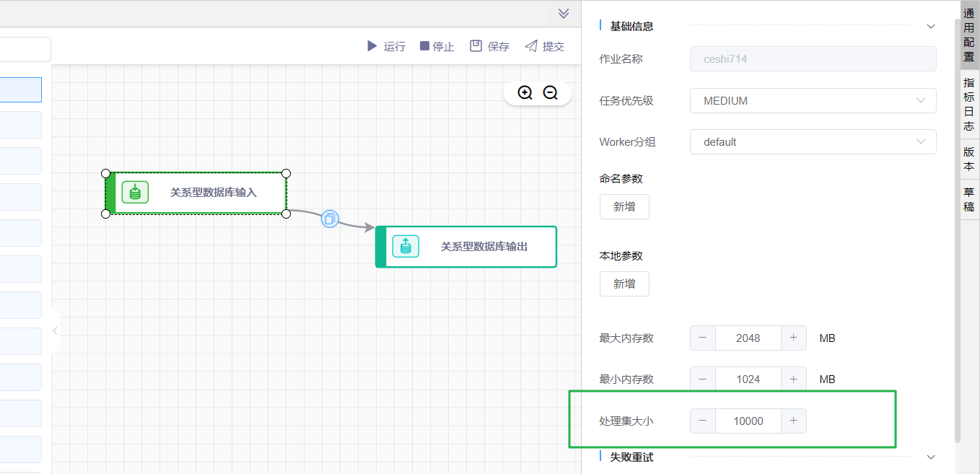Viewport: 980px width, 474px height.
Task: Increase the max memory value with plus
Action: coord(793,338)
